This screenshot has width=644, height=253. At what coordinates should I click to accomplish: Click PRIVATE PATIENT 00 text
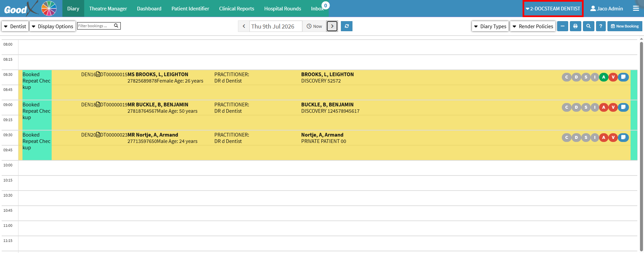point(324,141)
